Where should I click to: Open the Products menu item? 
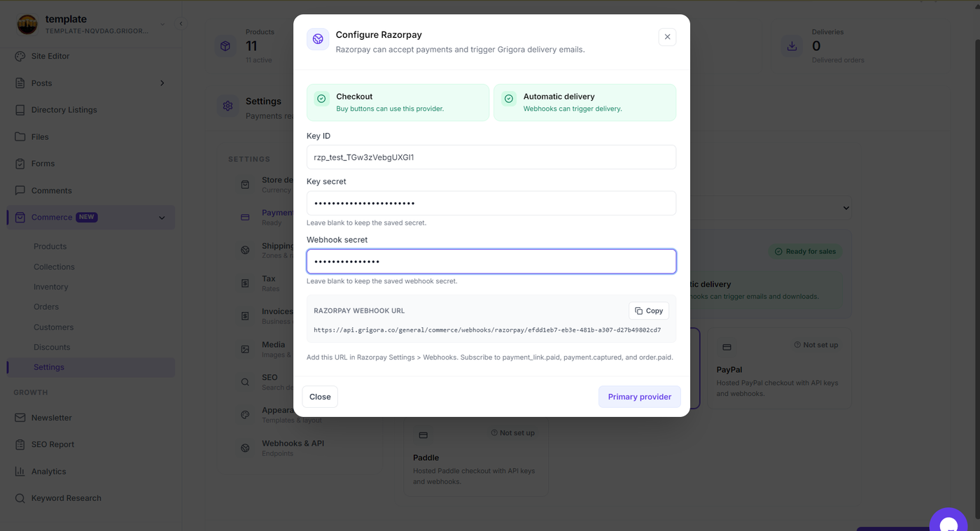pos(50,246)
